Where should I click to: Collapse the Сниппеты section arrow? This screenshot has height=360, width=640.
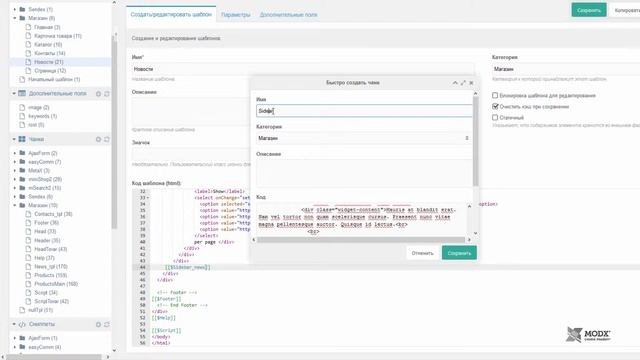(x=14, y=324)
